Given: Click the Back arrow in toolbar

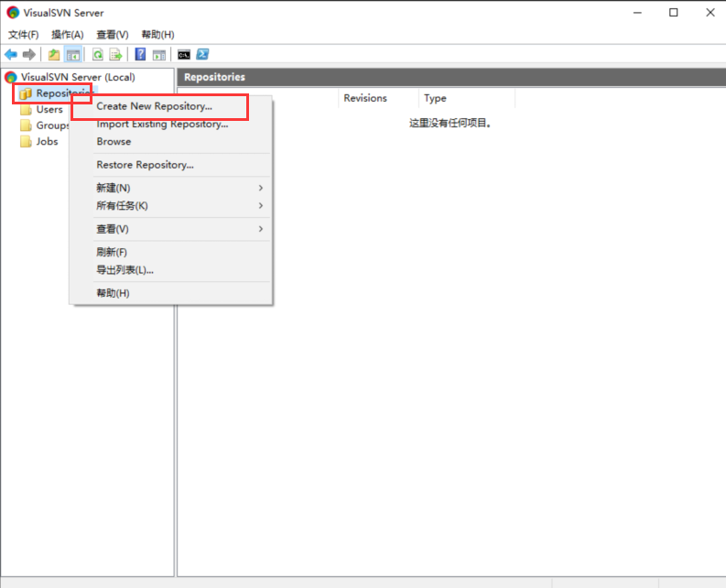Looking at the screenshot, I should point(11,55).
